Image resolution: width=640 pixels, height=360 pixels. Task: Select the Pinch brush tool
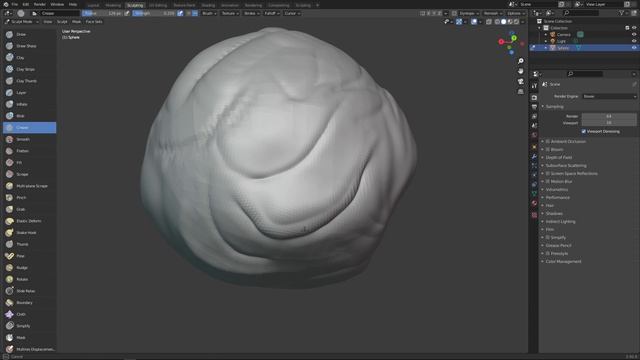29,198
